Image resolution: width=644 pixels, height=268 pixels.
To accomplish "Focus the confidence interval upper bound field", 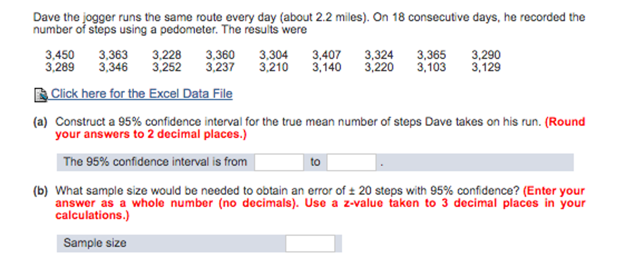I will point(351,162).
